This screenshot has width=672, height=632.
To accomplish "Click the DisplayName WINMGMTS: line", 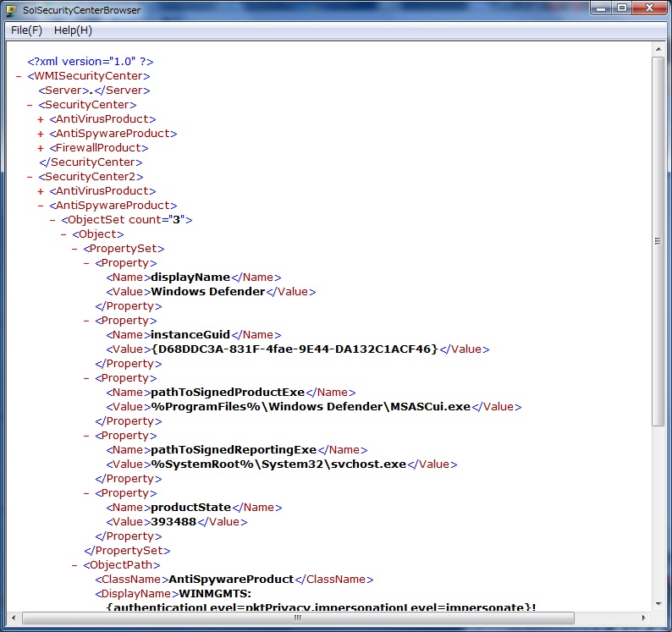I will click(x=173, y=594).
